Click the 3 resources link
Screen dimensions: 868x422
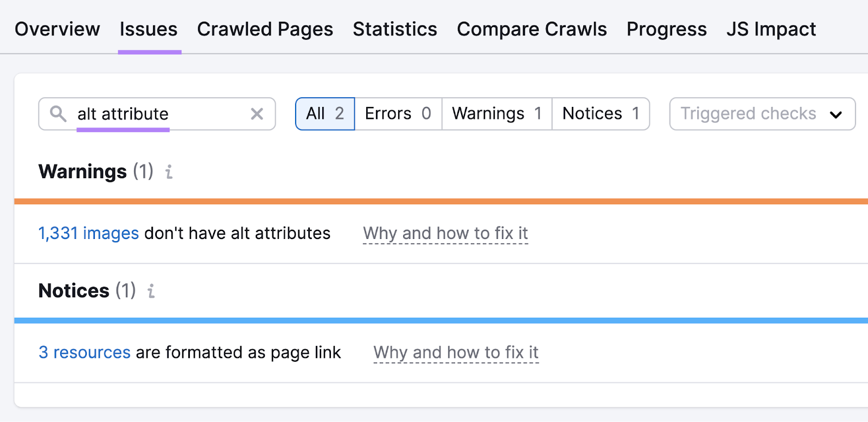coord(84,352)
